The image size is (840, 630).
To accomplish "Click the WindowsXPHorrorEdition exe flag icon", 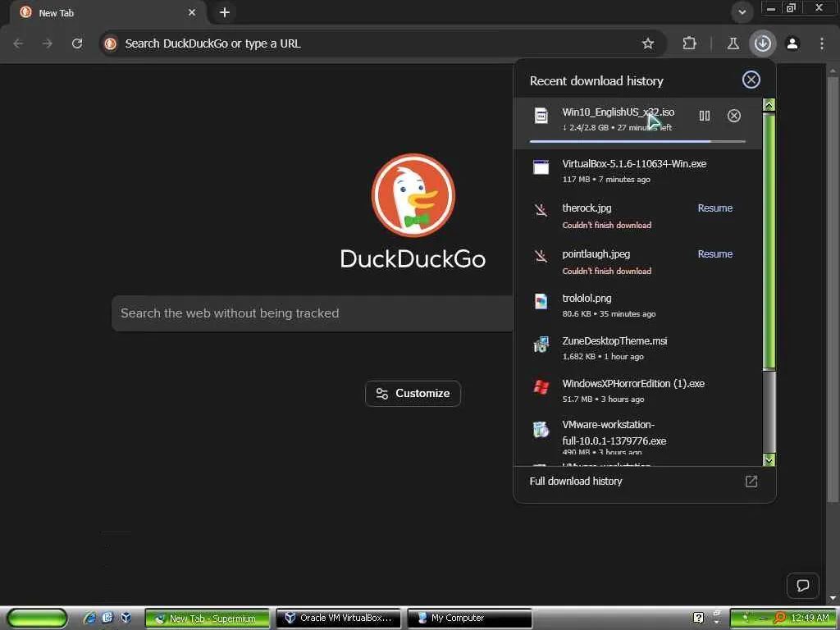I will (x=541, y=387).
